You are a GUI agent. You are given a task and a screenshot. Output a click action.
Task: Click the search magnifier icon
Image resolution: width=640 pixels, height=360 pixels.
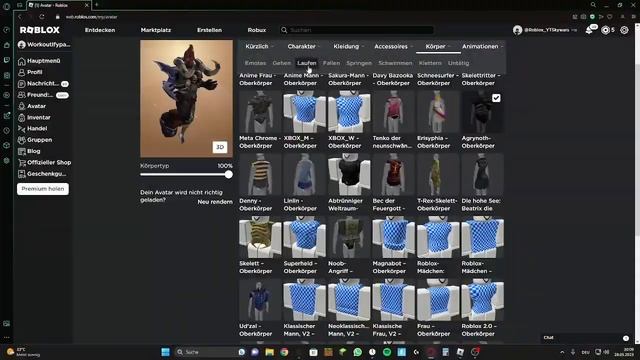[x=284, y=30]
